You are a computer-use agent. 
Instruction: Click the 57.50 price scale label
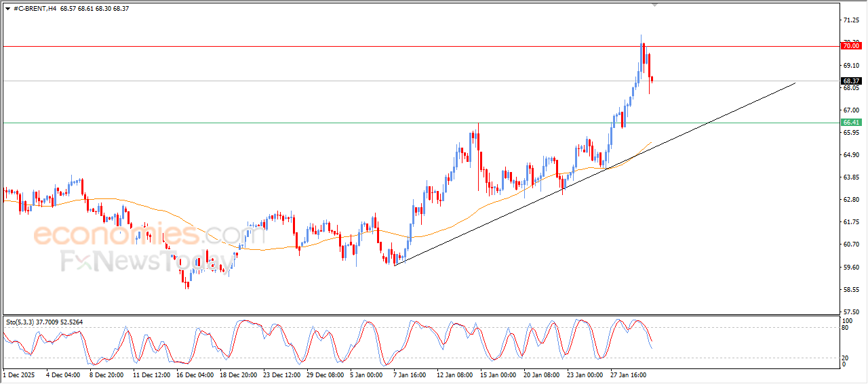click(x=850, y=312)
